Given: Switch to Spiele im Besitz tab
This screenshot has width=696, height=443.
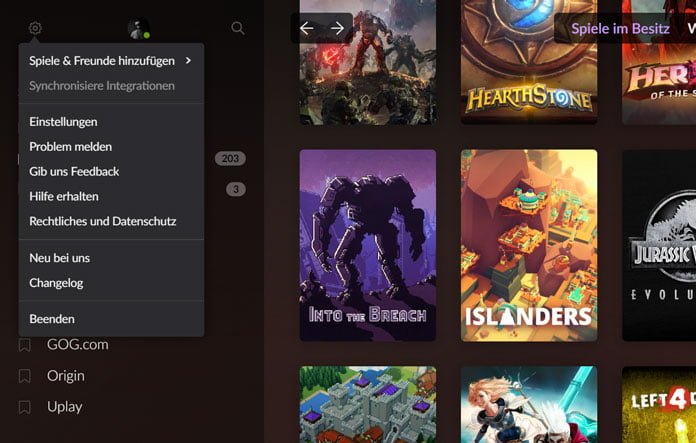Looking at the screenshot, I should click(x=620, y=28).
